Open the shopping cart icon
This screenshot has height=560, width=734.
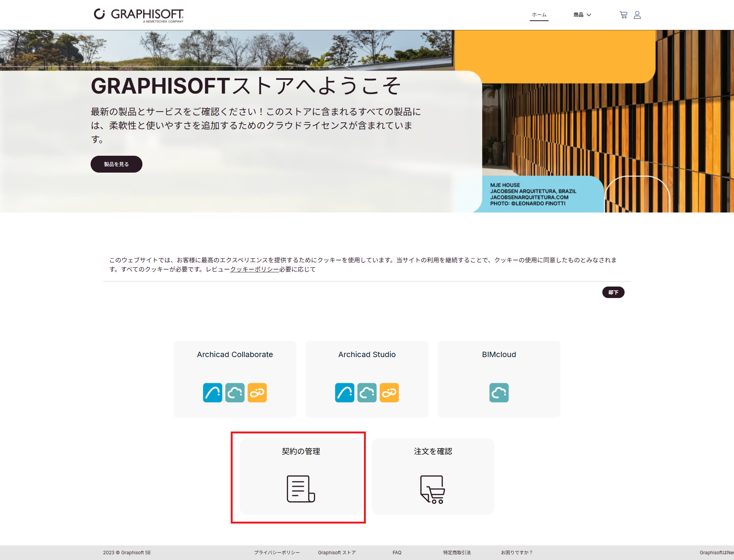623,15
